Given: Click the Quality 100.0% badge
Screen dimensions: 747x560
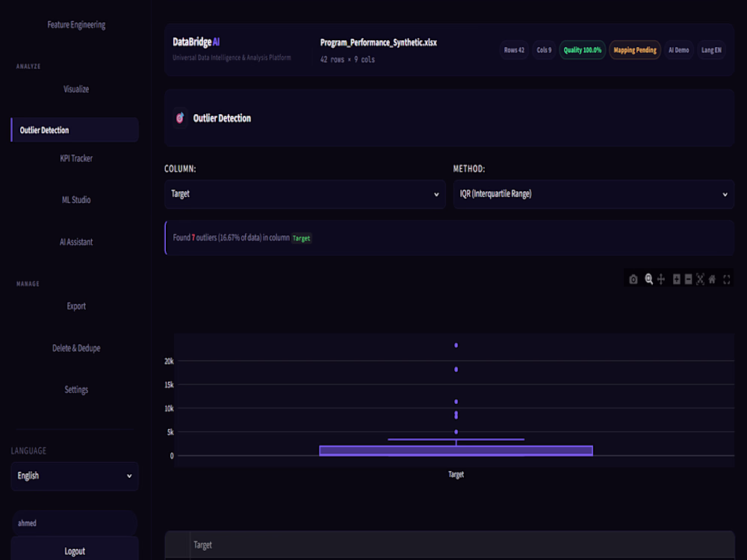Looking at the screenshot, I should pos(582,50).
